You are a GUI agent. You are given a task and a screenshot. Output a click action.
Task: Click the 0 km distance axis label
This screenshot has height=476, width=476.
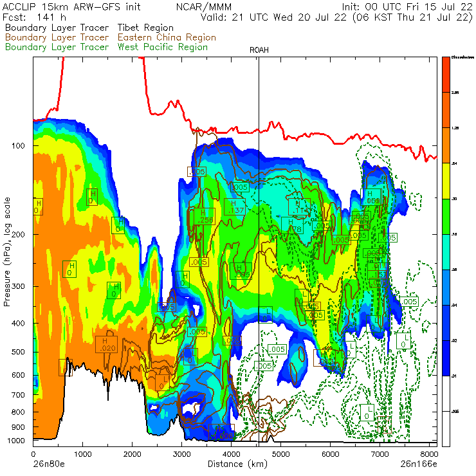33,454
